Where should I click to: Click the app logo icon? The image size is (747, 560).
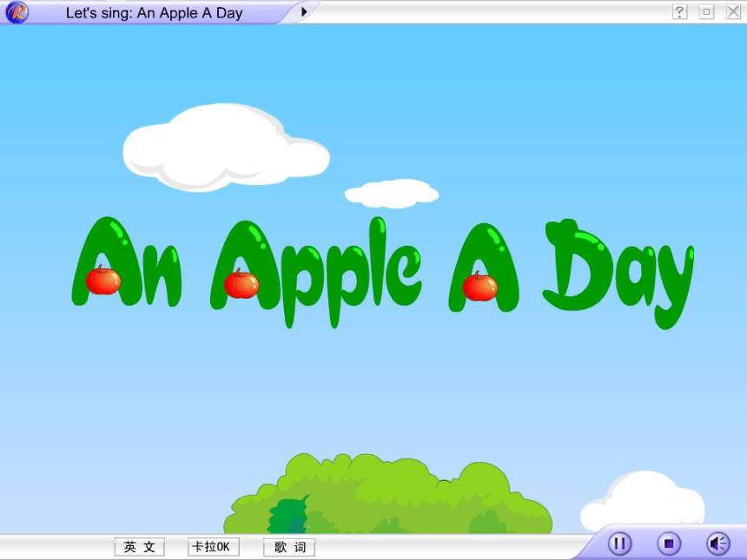coord(17,12)
